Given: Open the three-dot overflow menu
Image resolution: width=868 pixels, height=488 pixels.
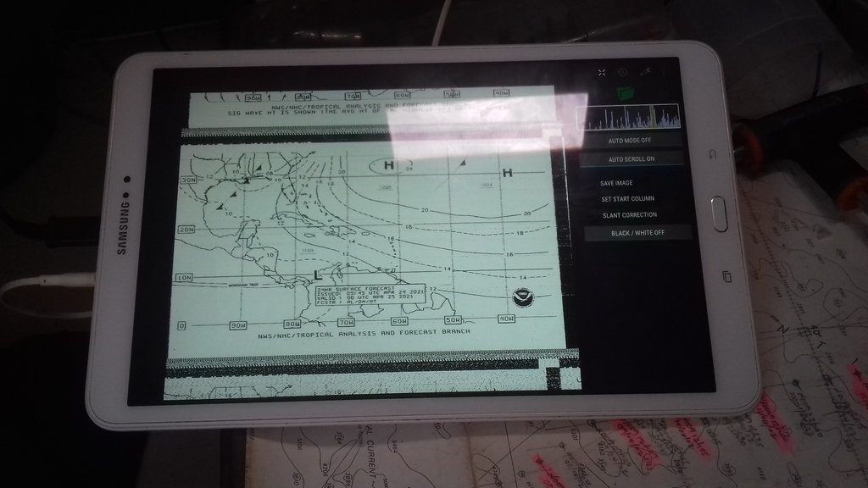Looking at the screenshot, I should tap(663, 71).
